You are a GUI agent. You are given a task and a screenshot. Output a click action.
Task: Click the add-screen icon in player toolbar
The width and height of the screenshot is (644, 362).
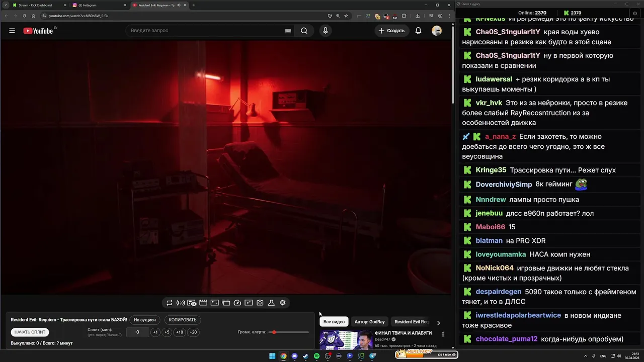pyautogui.click(x=249, y=303)
